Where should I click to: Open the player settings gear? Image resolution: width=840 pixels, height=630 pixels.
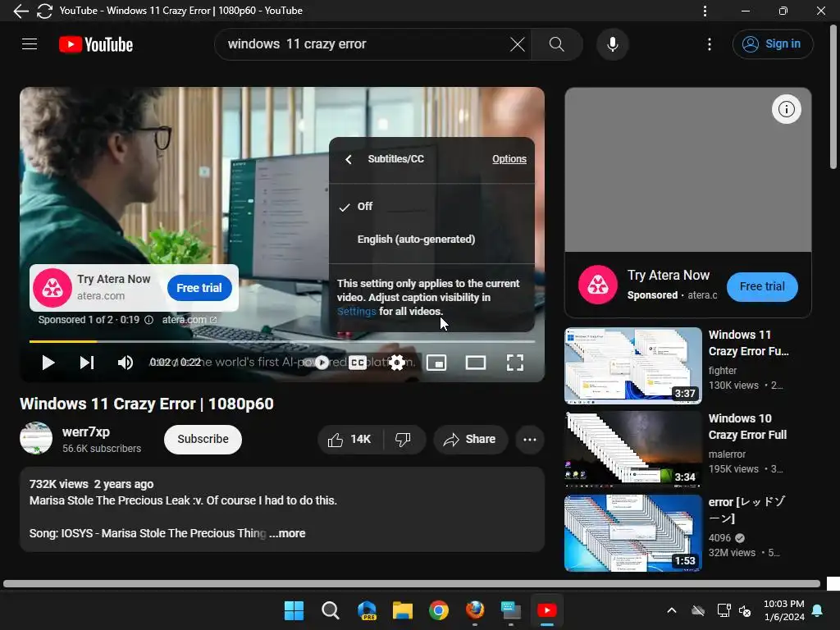(x=396, y=363)
